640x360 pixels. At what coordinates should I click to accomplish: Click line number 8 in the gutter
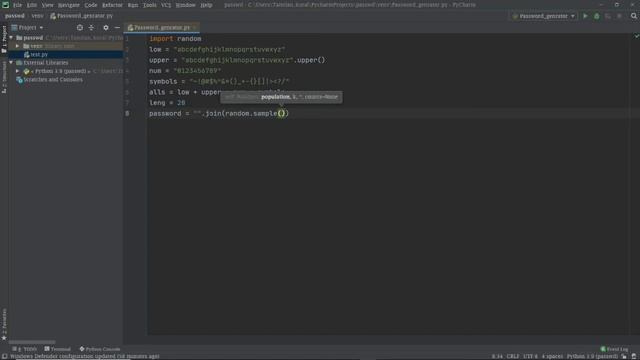[x=127, y=113]
